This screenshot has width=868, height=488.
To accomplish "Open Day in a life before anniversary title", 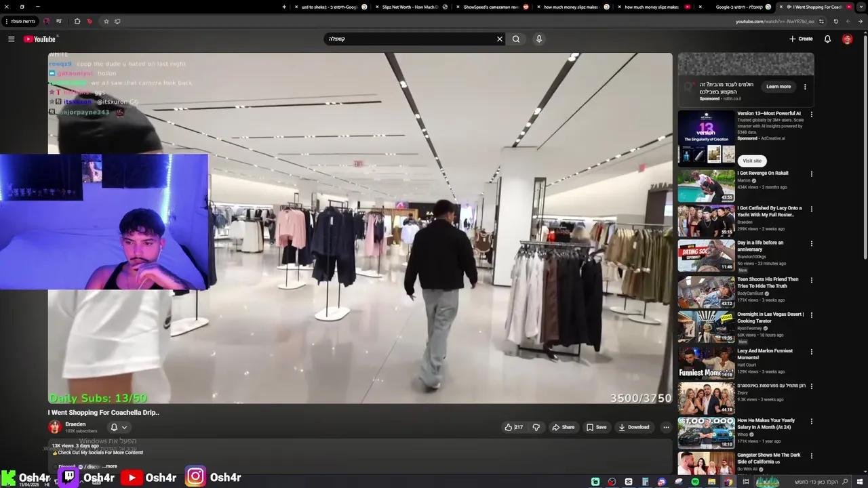I will [x=760, y=246].
